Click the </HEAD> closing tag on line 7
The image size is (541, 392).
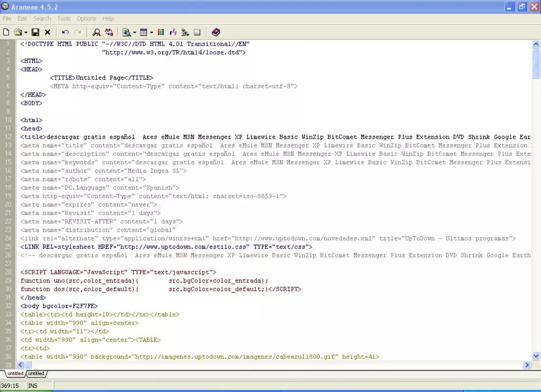coord(33,95)
